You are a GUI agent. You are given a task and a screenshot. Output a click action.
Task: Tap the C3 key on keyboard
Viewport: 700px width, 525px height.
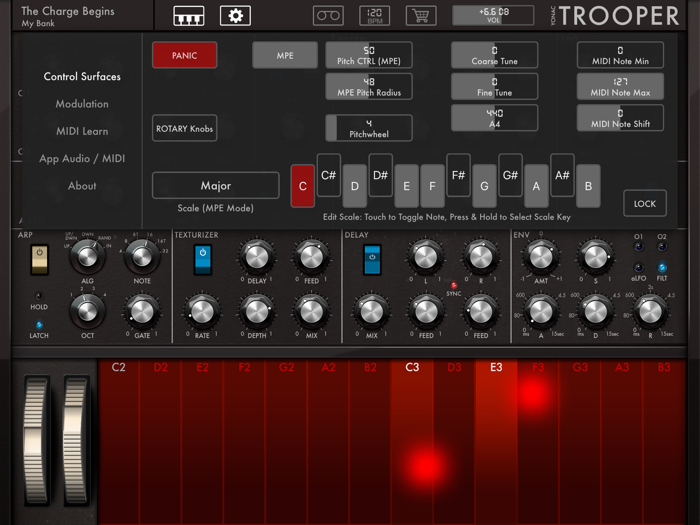pos(412,442)
